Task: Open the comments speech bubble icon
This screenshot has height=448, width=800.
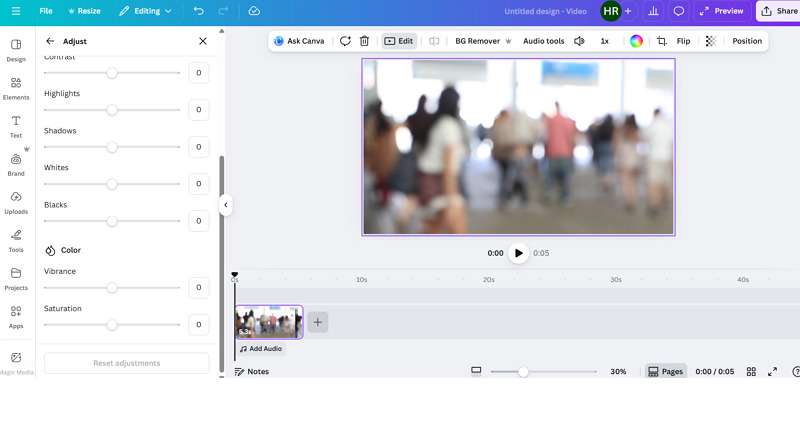Action: tap(679, 11)
